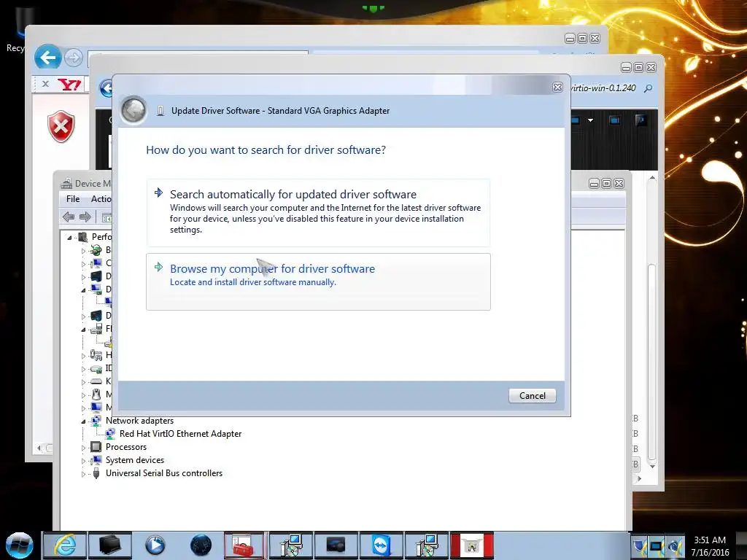This screenshot has width=747, height=560.
Task: Open the Action menu in Device Manager
Action: coord(101,198)
